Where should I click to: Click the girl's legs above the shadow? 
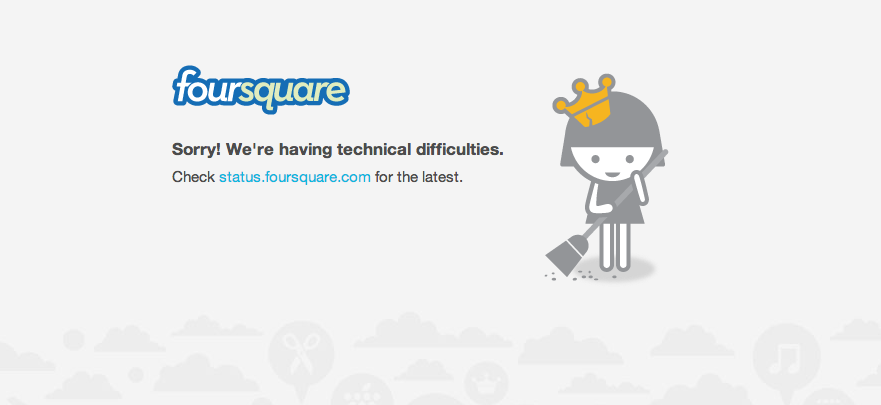614,245
